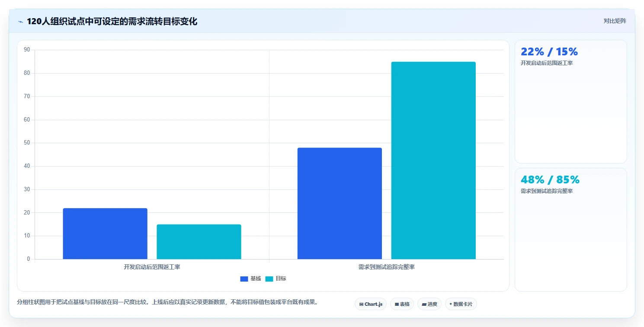Screen dimensions: 644x327
Task: Click the y-axis tick label 0
Action: tap(29, 259)
